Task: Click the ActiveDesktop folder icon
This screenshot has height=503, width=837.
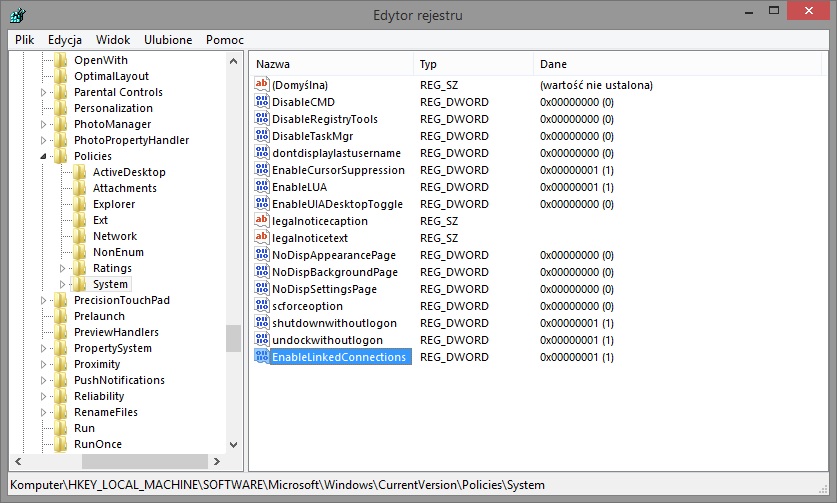Action: [80, 172]
